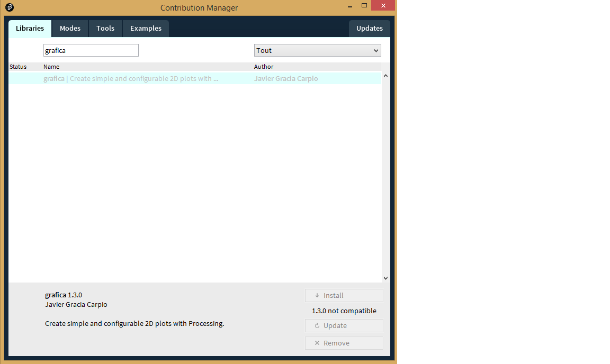The image size is (610, 364).
Task: Open the Modes tab
Action: (70, 29)
